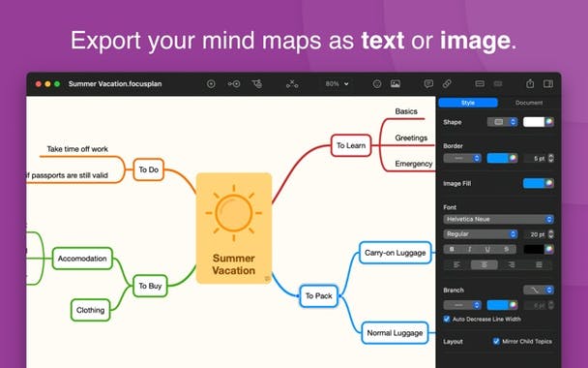Select the Clothing topic node
This screenshot has height=368, width=588.
tap(90, 310)
